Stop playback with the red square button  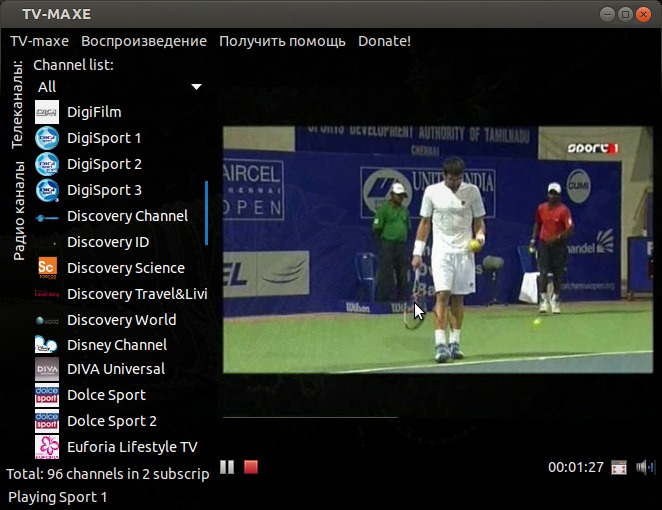251,467
